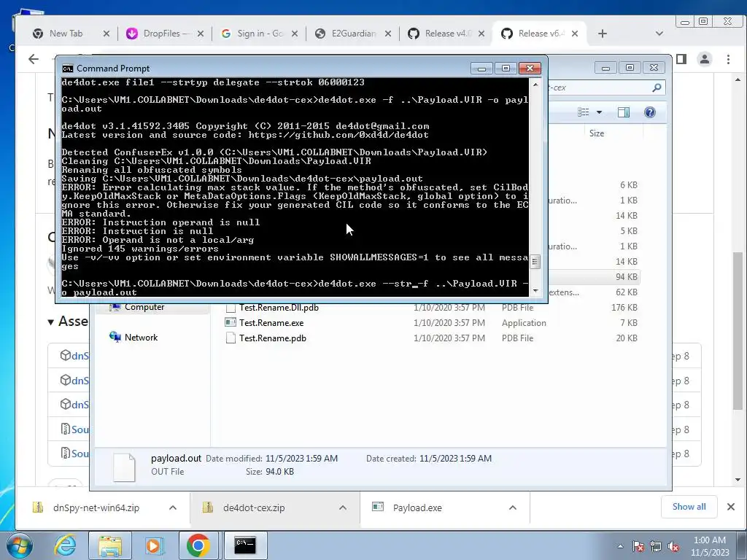Collapse the Assets section on GitHub page
Screen dimensions: 747x560
coord(50,322)
